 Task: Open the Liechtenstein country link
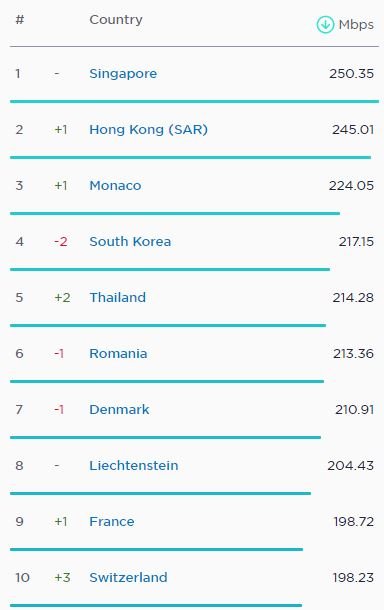[x=134, y=466]
